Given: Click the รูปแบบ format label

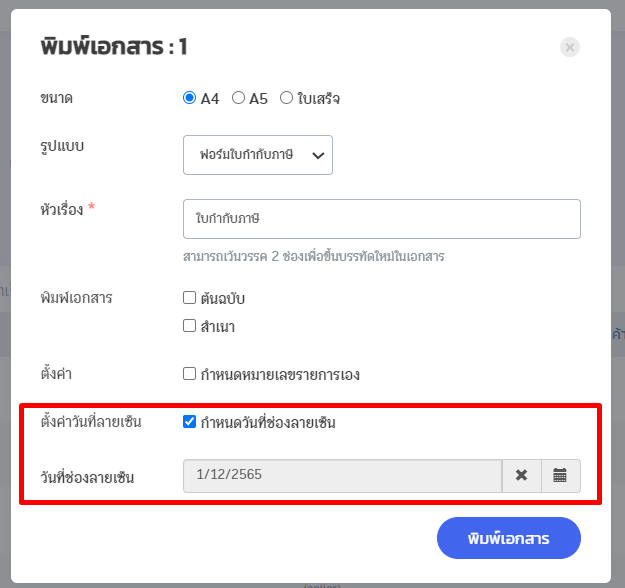Looking at the screenshot, I should pyautogui.click(x=62, y=146).
